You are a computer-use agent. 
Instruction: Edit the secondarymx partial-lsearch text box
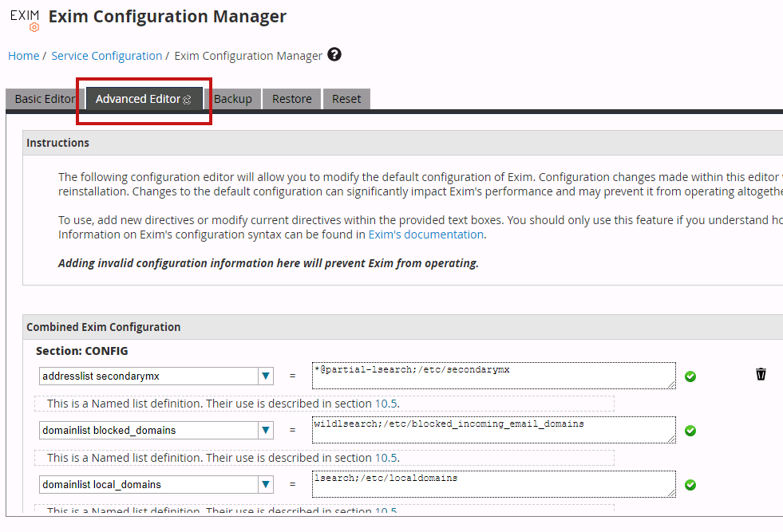494,376
